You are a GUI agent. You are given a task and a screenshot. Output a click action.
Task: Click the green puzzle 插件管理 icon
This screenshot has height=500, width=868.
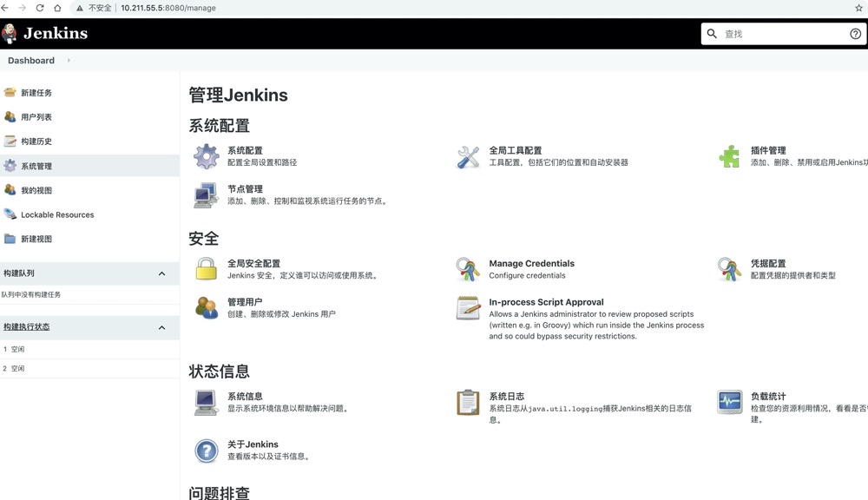click(x=729, y=157)
